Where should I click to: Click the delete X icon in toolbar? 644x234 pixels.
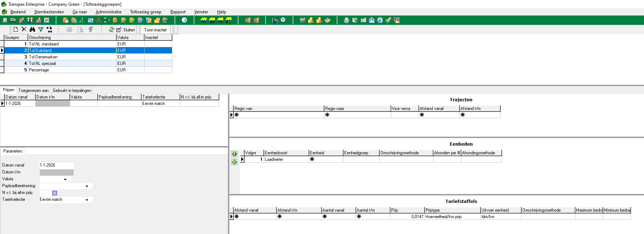[x=24, y=30]
